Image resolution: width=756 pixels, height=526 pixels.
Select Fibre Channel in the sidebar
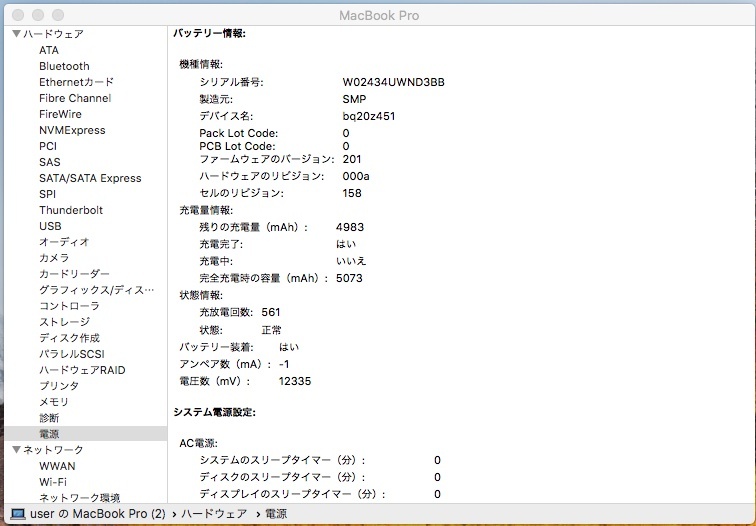[x=75, y=98]
